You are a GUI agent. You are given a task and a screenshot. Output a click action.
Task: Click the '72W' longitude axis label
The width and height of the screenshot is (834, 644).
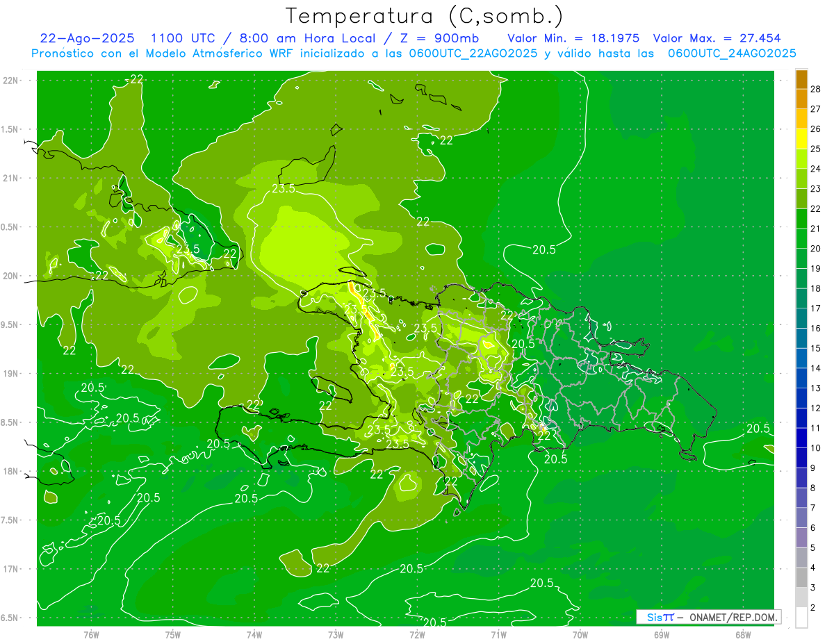[x=417, y=635]
